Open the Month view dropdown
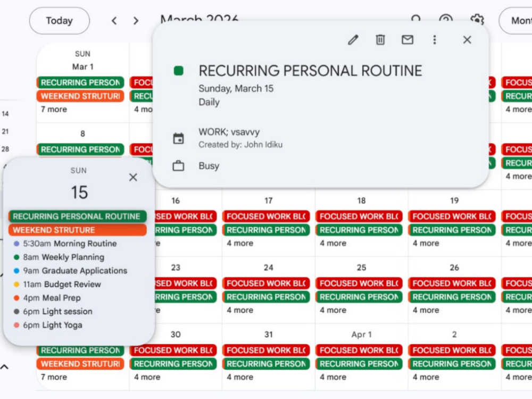532x399 pixels. (x=516, y=21)
